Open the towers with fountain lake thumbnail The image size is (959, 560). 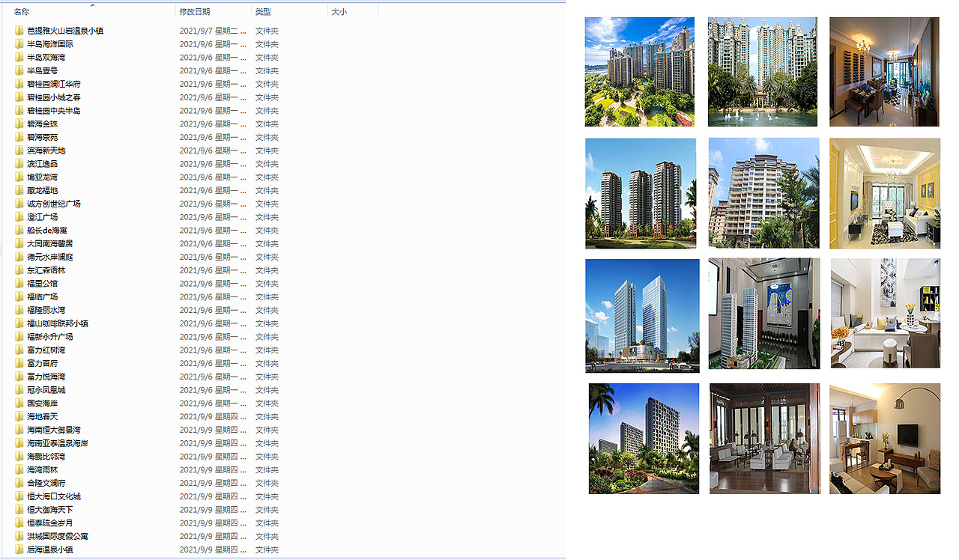pos(763,72)
